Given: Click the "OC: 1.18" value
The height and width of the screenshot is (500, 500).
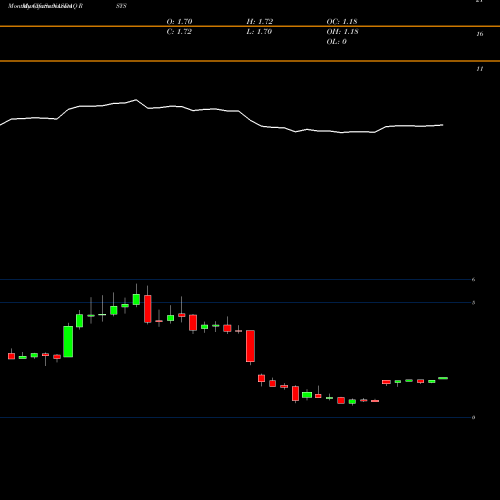Looking at the screenshot, I should click(x=342, y=22).
